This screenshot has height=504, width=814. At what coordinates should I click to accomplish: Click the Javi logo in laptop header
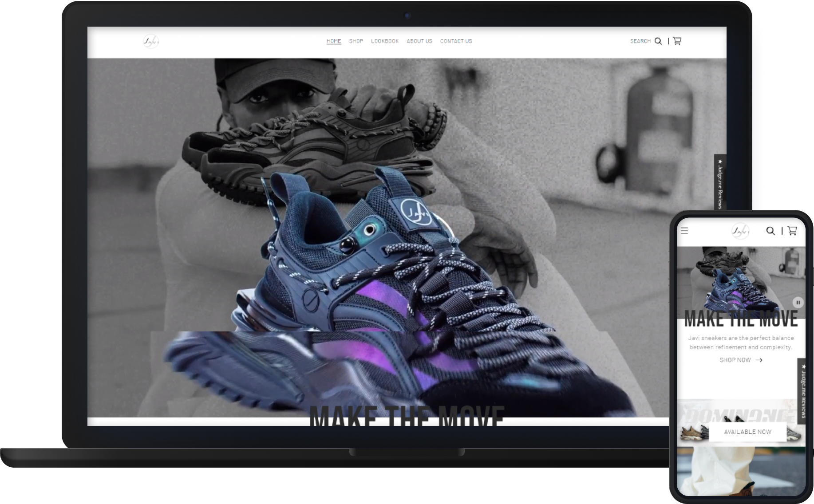click(151, 41)
